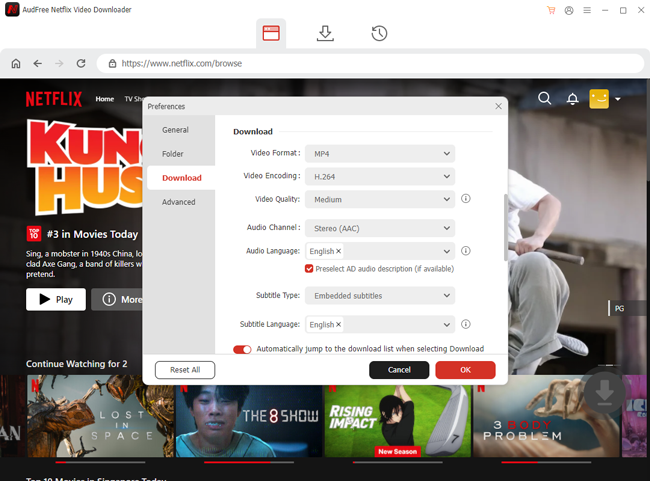Expand the Audio Language dropdown arrow
The image size is (650, 481).
point(446,251)
